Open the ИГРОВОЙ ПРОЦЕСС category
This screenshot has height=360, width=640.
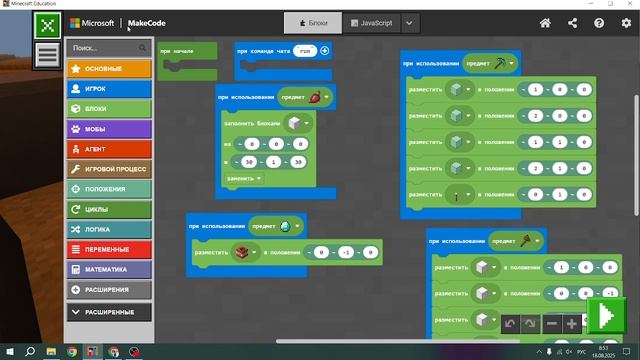(109, 169)
